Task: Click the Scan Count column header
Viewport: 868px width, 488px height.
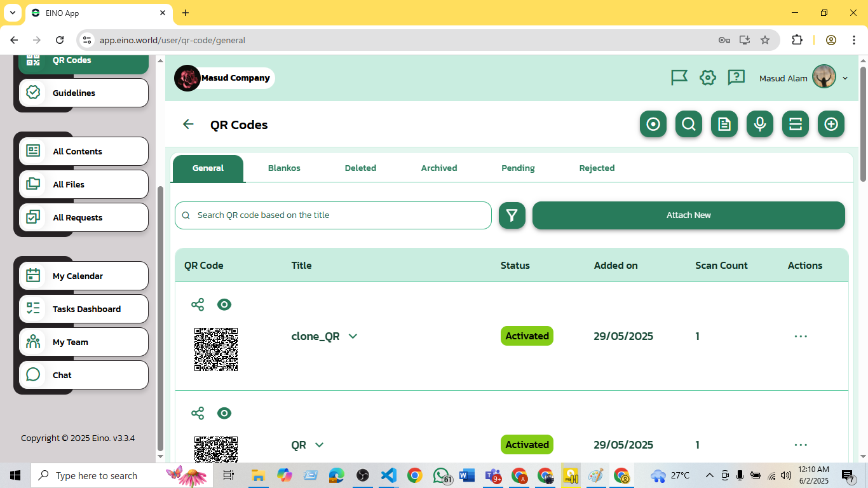Action: (x=721, y=266)
